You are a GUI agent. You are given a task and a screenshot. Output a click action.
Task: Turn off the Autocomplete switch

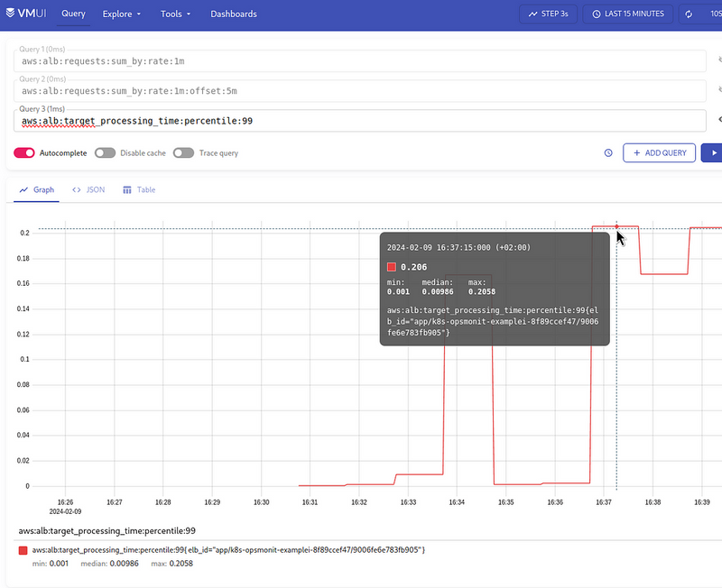tap(24, 152)
